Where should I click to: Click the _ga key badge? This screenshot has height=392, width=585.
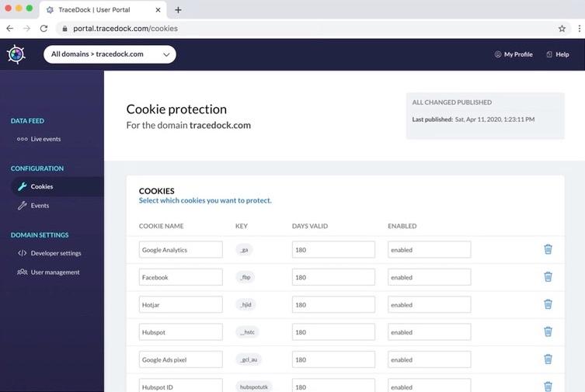point(245,250)
